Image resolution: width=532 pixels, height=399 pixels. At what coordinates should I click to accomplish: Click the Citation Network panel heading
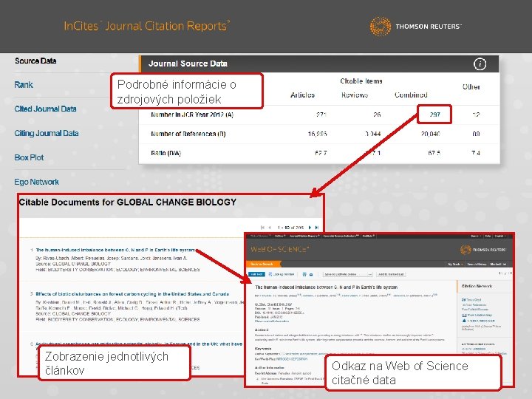coord(477,287)
